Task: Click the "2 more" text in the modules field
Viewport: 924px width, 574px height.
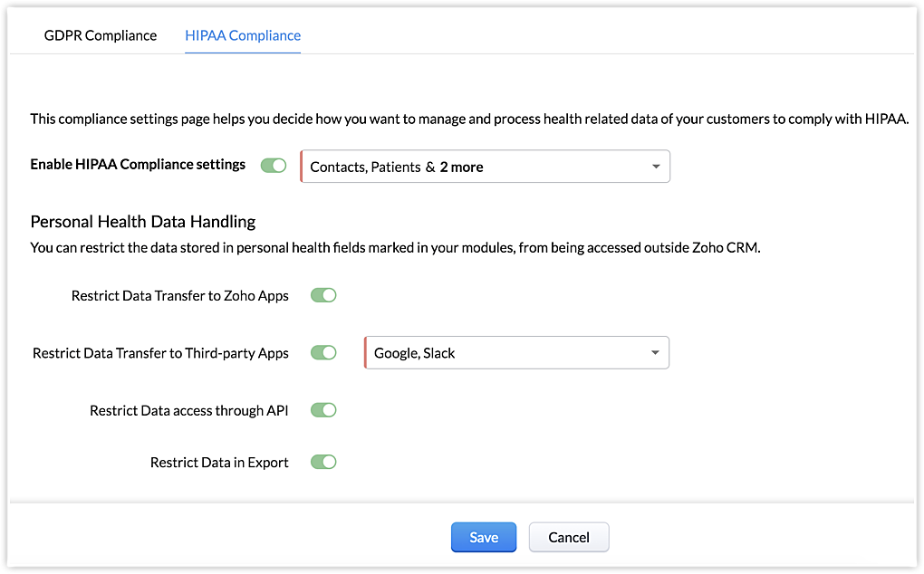Action: [x=461, y=167]
